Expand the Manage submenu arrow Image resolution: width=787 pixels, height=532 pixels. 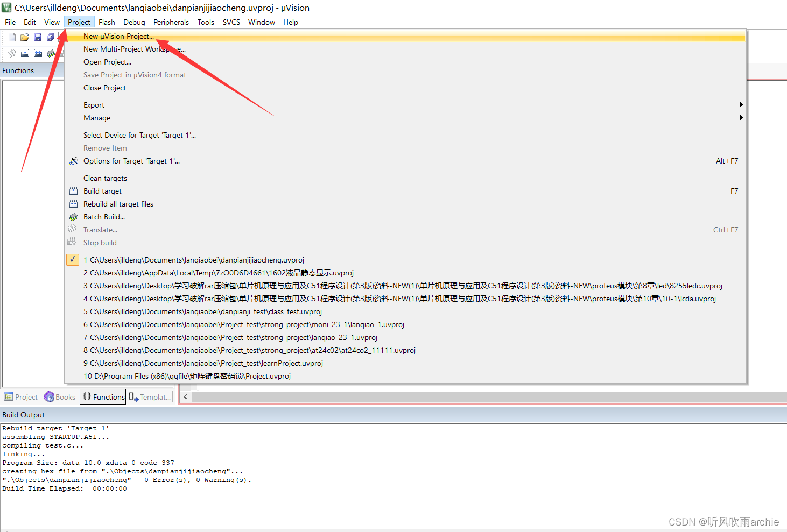coord(741,118)
